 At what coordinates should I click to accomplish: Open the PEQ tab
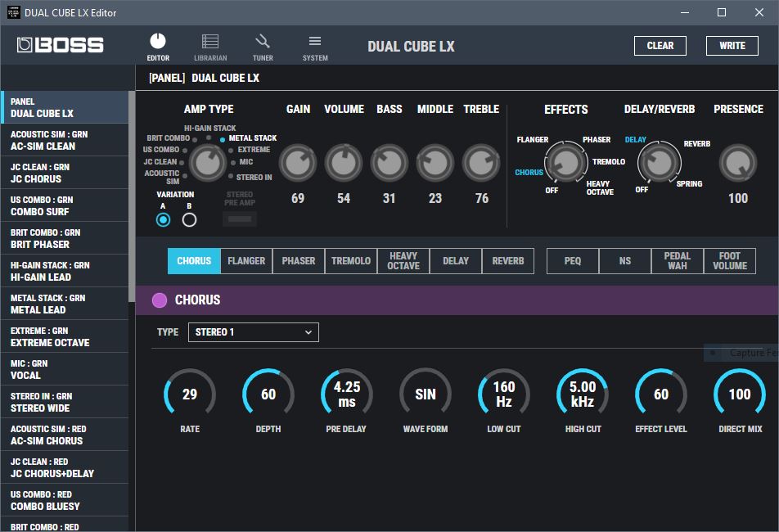click(572, 260)
